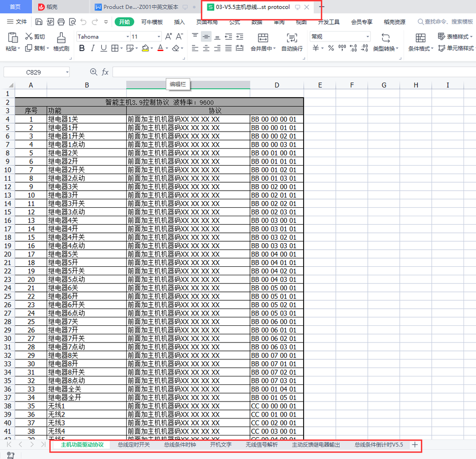Click the search commands box 查找命令
Viewport: 476px width, 459px height.
pyautogui.click(x=445, y=22)
